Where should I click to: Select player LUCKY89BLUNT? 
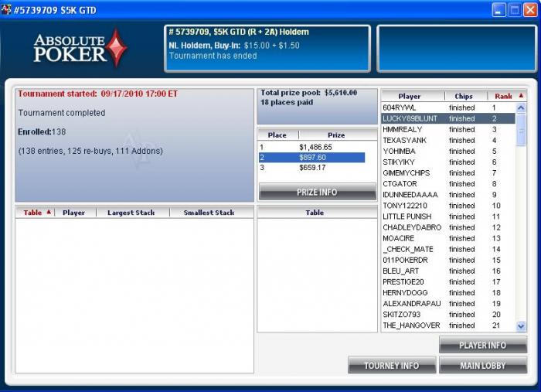[448, 119]
